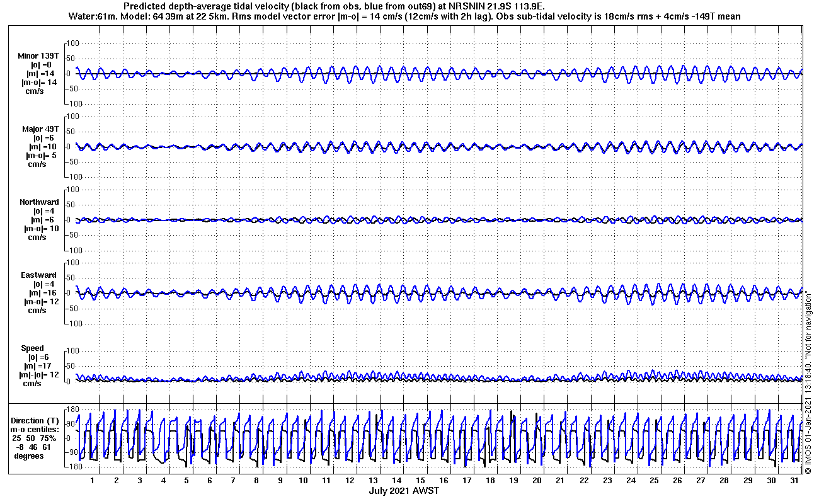Click the 180 tick on the Direction axis

pyautogui.click(x=73, y=410)
